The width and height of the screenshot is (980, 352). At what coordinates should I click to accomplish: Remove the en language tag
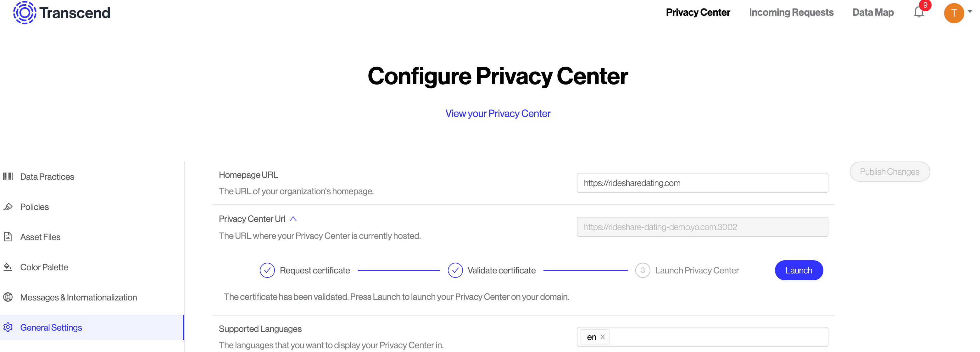[x=603, y=337]
